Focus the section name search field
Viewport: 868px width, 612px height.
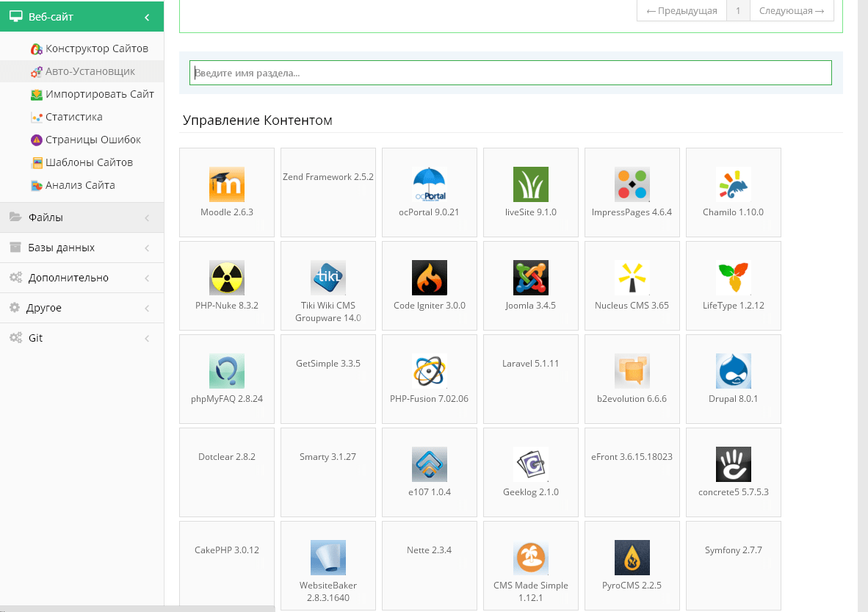(x=510, y=73)
